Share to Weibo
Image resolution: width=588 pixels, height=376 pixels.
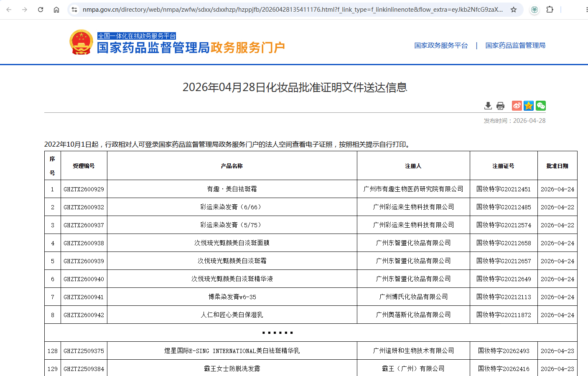pos(517,106)
